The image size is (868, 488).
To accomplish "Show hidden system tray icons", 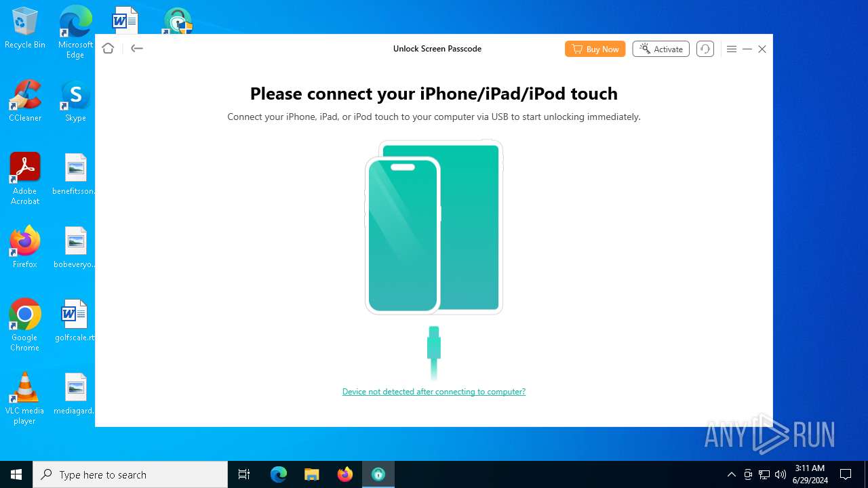I will point(731,474).
